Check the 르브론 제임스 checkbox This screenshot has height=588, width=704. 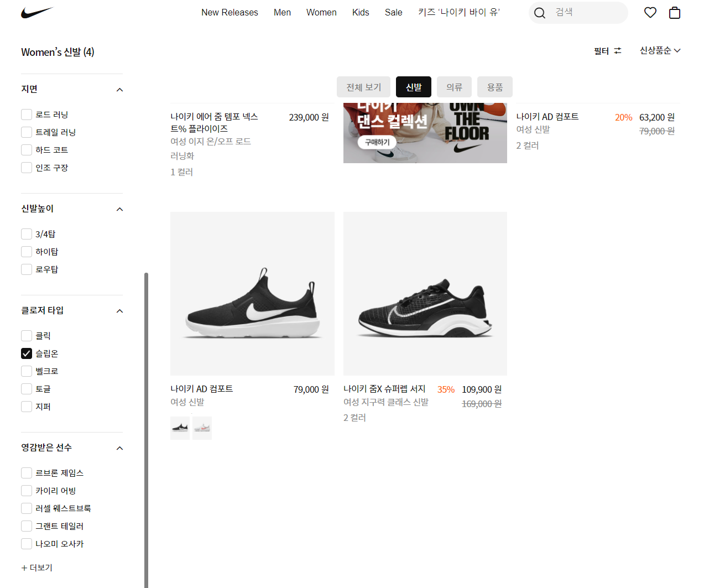click(27, 473)
